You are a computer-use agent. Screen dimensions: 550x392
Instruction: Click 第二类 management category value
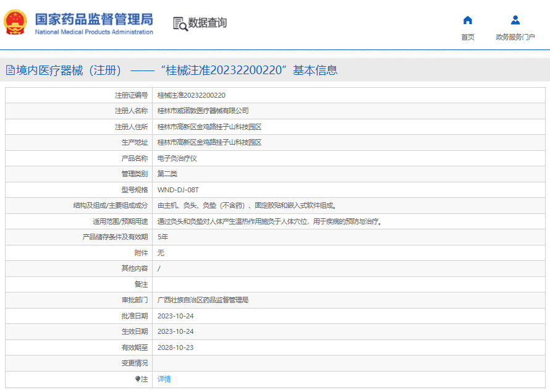167,174
